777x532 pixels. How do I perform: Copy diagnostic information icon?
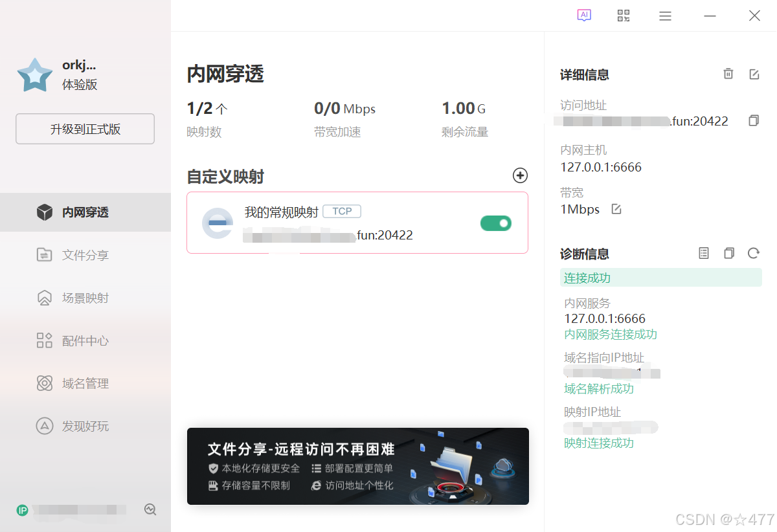point(728,253)
